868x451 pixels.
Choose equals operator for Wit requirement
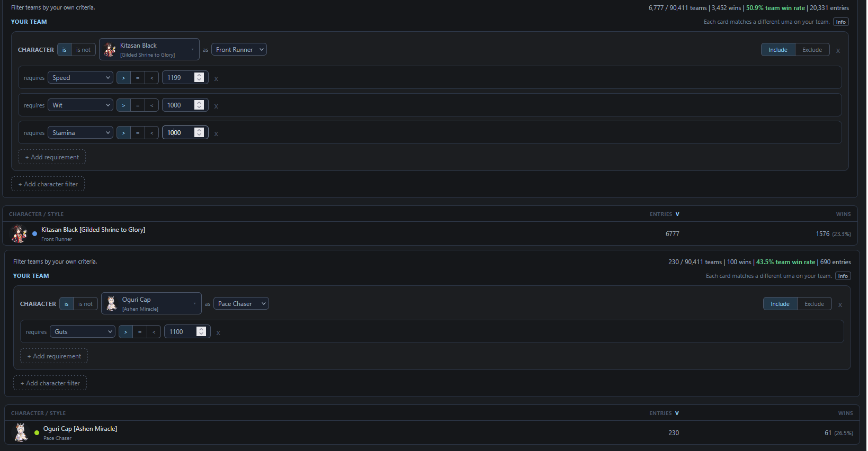138,105
